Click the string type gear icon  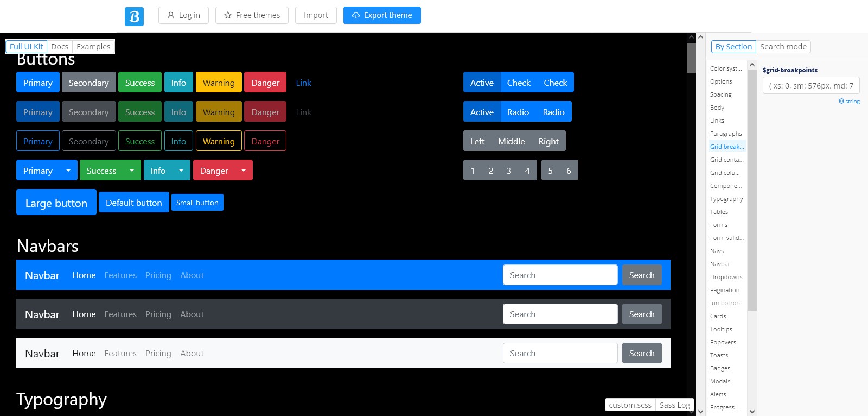click(841, 101)
